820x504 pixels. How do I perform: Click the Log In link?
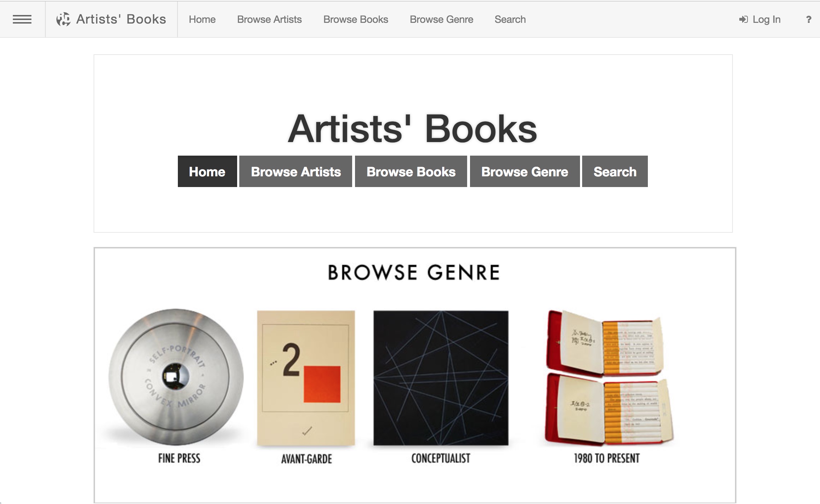766,19
